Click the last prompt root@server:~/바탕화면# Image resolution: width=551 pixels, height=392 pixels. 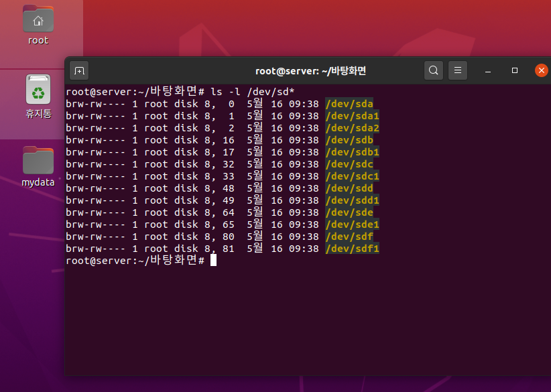(135, 261)
